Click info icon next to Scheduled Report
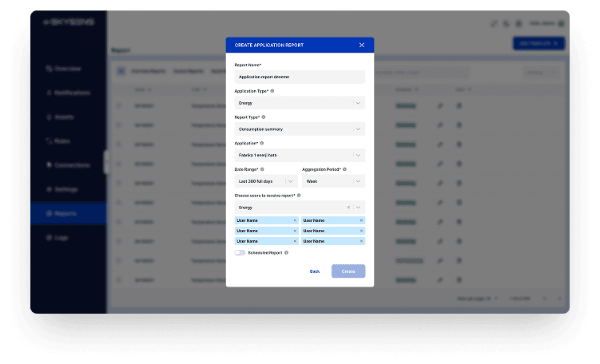600x364 pixels. coord(286,252)
